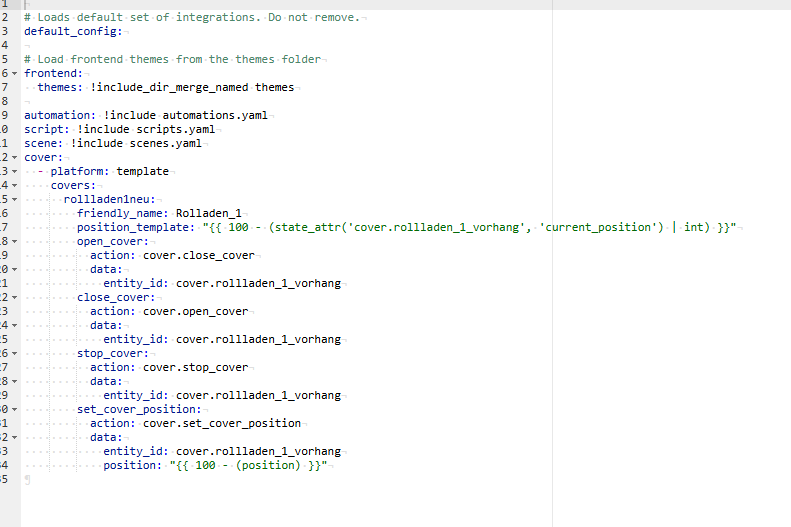Collapse data: block under open_cover
This screenshot has height=527, width=791.
point(15,270)
